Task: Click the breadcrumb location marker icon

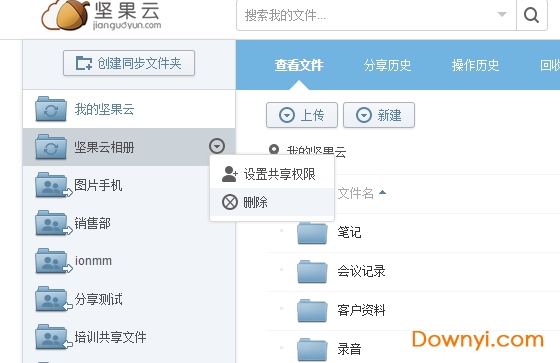Action: click(274, 149)
